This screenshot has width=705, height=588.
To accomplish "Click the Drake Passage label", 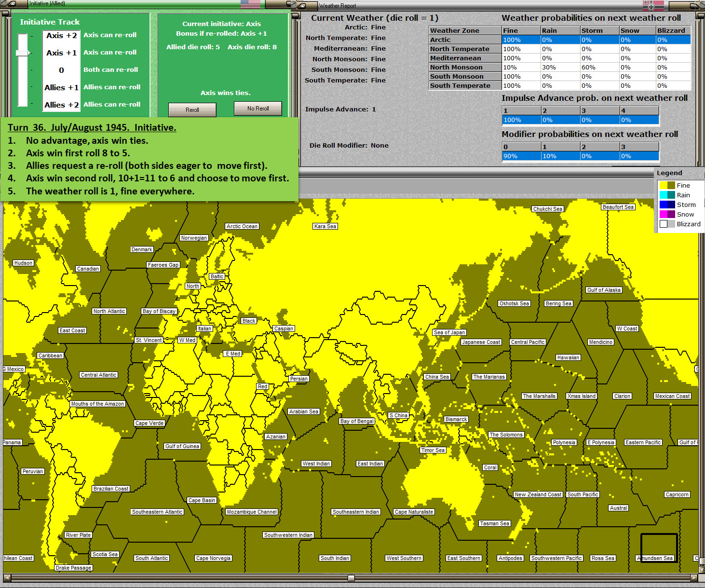I will point(74,568).
